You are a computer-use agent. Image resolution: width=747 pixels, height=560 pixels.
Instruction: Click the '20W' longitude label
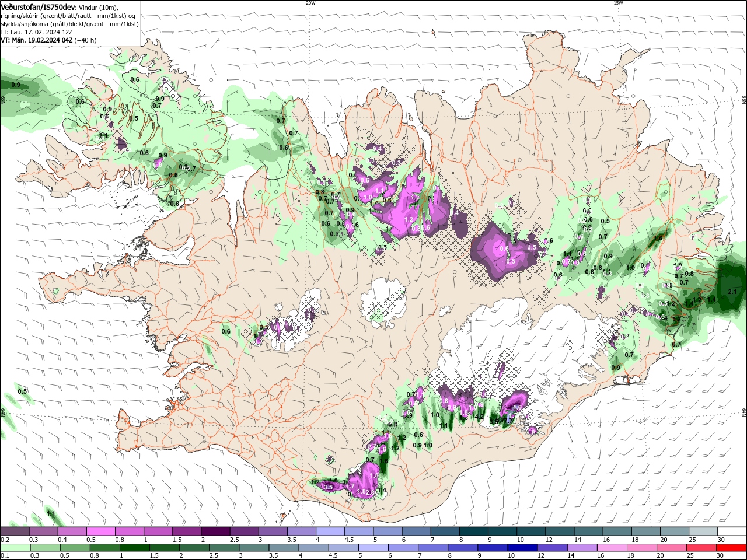(310, 3)
